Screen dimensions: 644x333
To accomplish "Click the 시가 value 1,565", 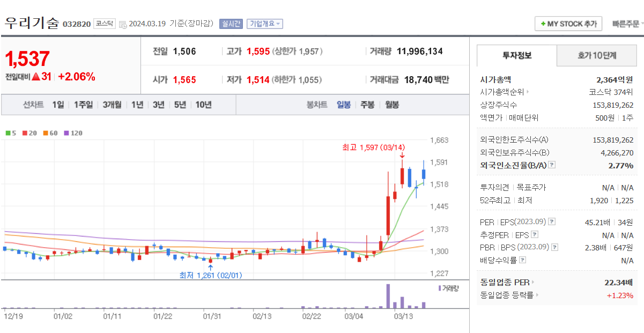I will pyautogui.click(x=184, y=80).
